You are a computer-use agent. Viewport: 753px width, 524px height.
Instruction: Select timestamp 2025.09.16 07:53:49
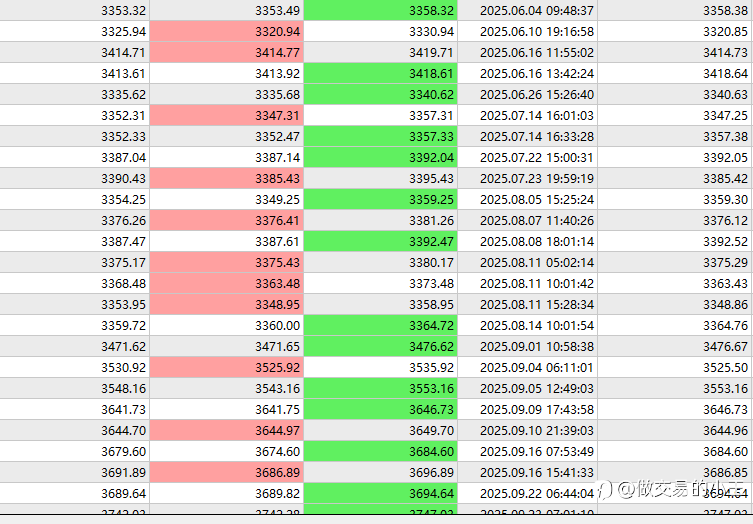click(537, 451)
